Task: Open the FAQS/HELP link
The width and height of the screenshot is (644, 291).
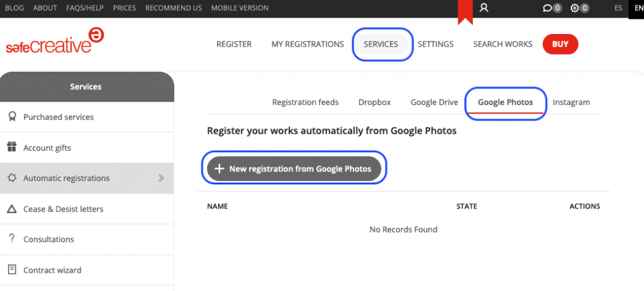Action: click(85, 8)
